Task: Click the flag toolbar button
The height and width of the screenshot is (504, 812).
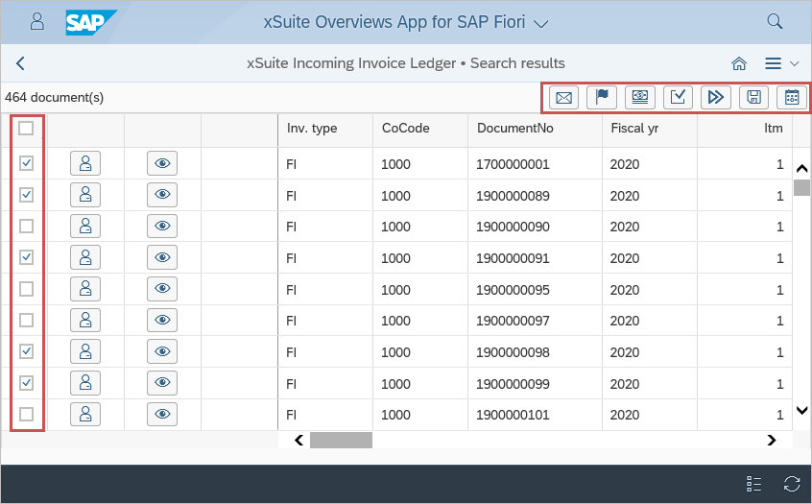Action: [x=602, y=97]
